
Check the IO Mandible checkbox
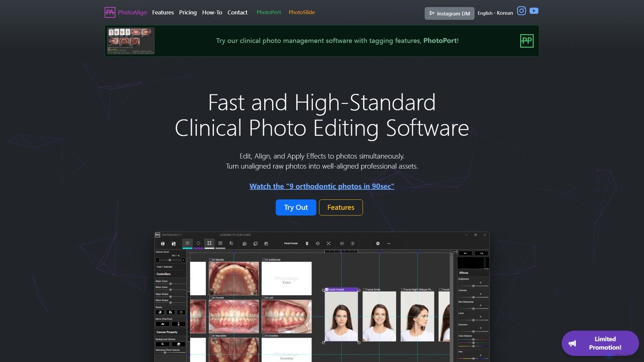(x=211, y=336)
